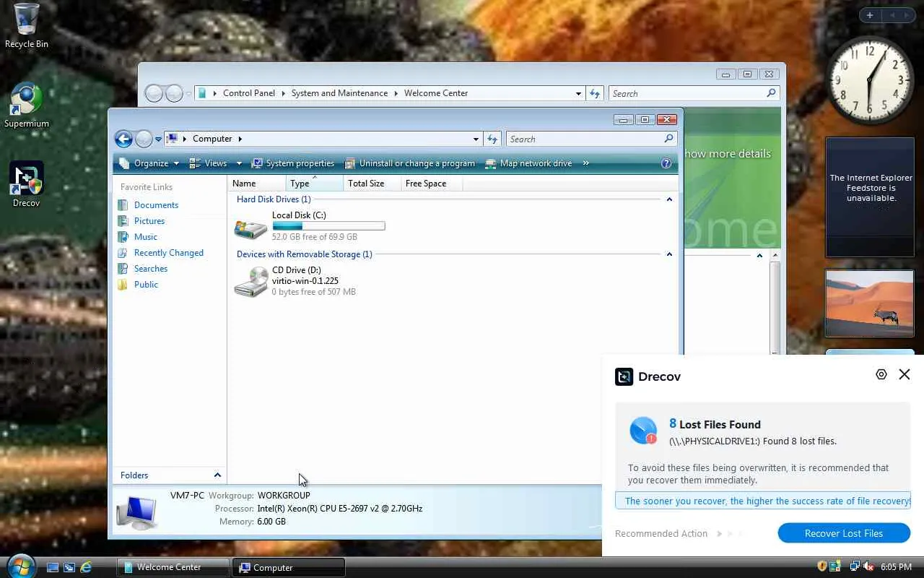Screen dimensions: 924x578
Task: Close the Drecov notification
Action: coord(905,374)
